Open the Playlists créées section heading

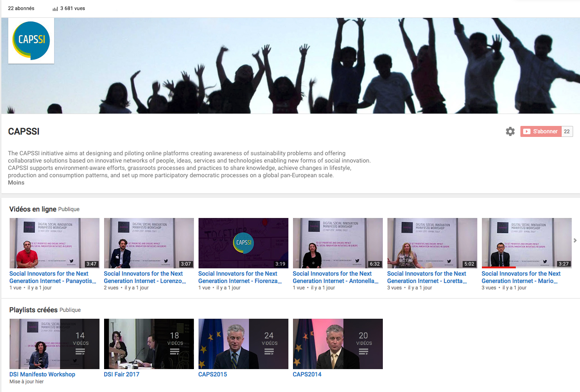pos(33,310)
